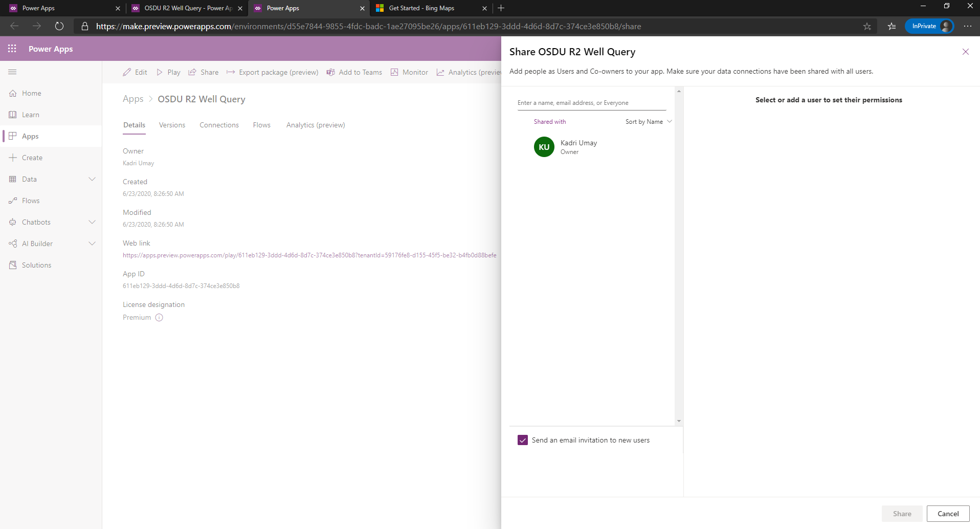
Task: Click the browser address bar URL
Action: click(368, 26)
